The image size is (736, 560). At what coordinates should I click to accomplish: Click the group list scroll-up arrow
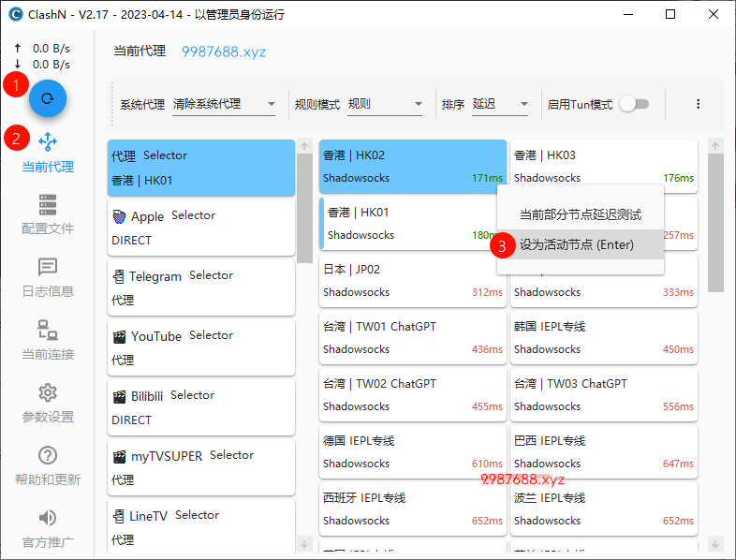click(304, 146)
